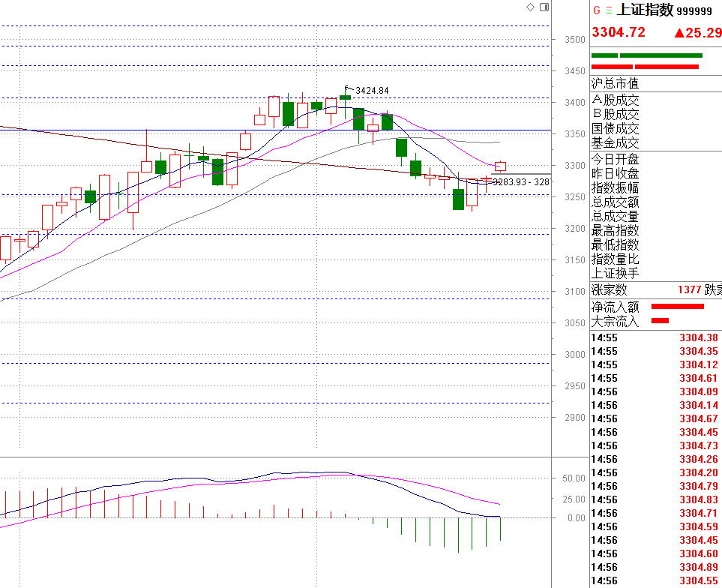
Task: Click the 50.00 MACD axis label
Action: point(574,478)
